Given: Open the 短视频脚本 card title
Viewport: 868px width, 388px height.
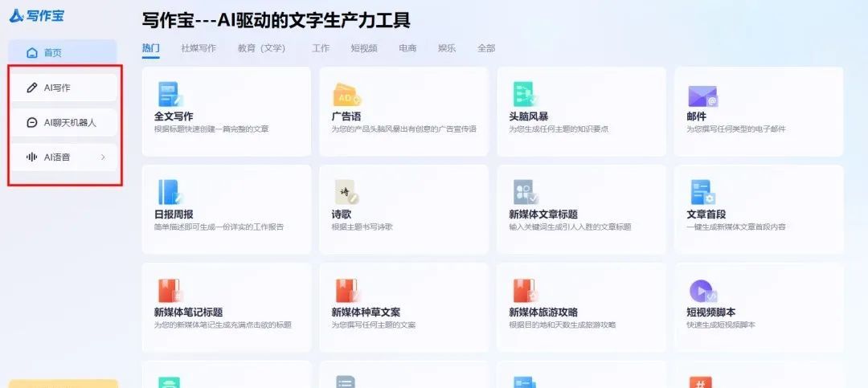Looking at the screenshot, I should [x=711, y=312].
